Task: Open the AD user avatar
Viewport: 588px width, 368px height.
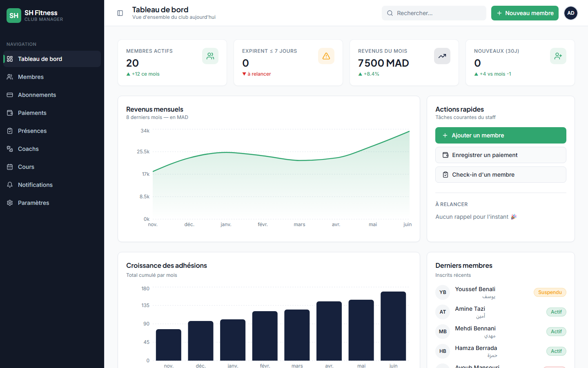Action: 571,13
